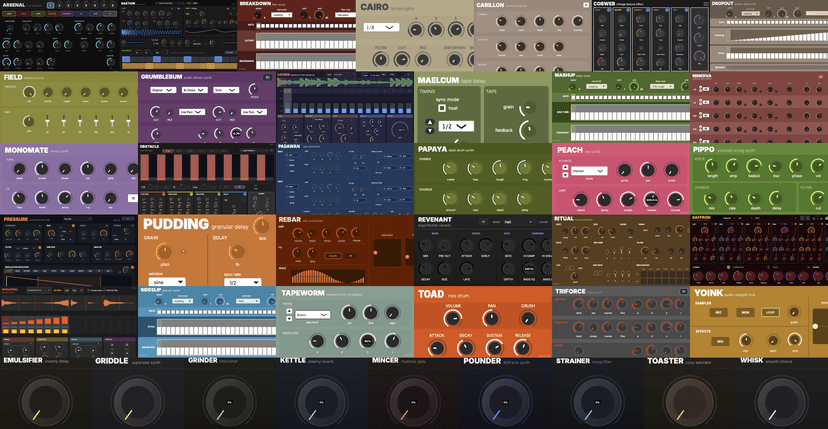Open Maelcum's 1/2 timing dropdown
The image size is (828, 429).
pos(456,126)
